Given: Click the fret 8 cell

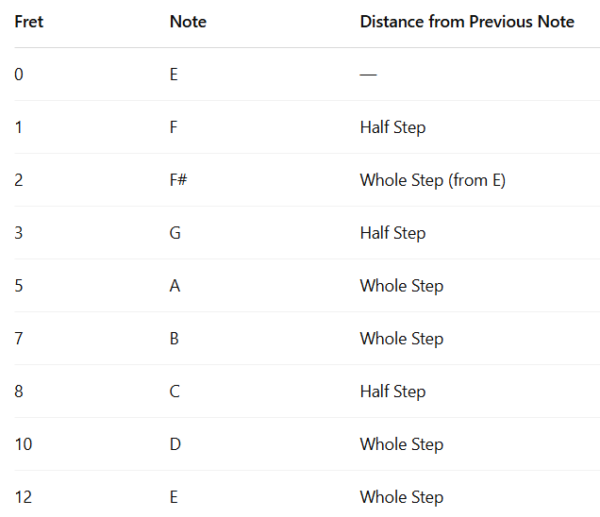Looking at the screenshot, I should click(x=19, y=392).
